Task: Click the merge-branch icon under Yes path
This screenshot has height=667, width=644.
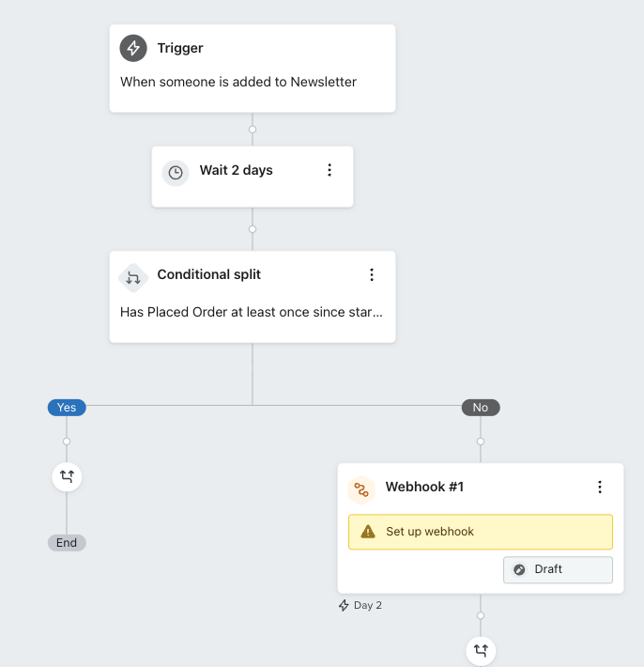Action: click(67, 476)
